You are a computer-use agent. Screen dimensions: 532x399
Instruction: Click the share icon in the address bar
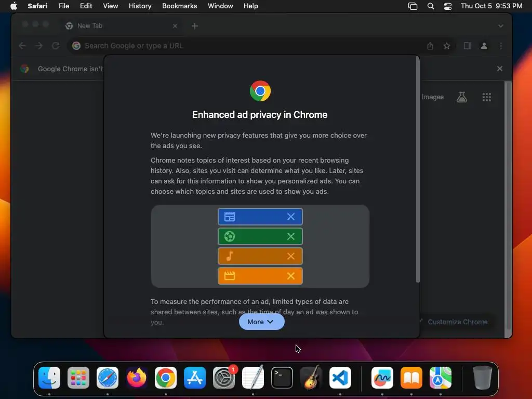pos(430,46)
